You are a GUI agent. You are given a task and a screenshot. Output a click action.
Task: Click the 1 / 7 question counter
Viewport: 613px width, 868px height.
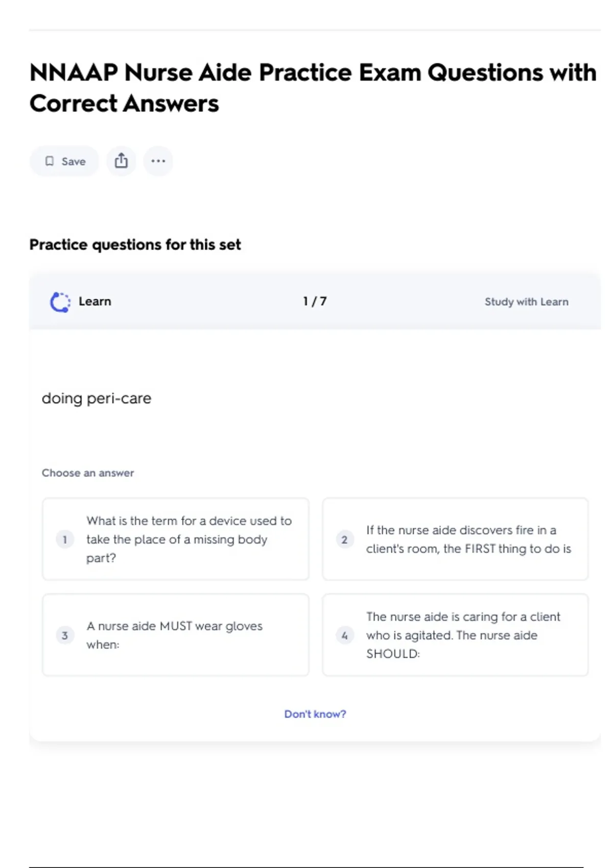click(315, 301)
